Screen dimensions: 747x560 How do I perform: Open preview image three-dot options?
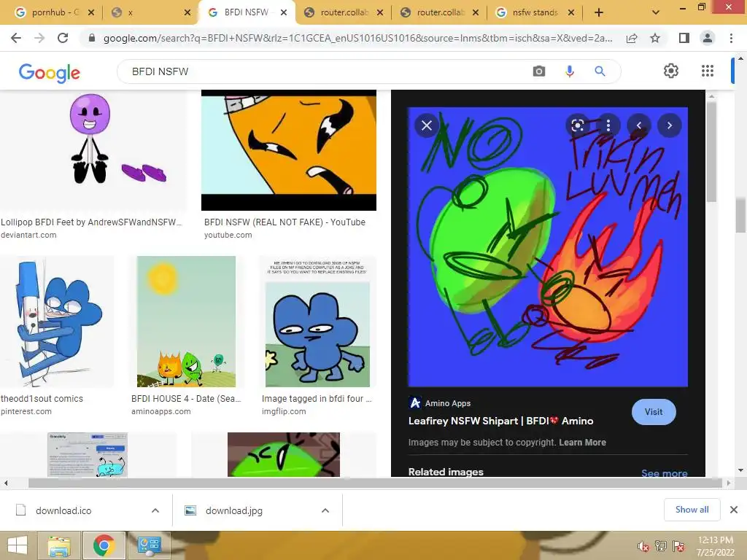[x=608, y=125]
